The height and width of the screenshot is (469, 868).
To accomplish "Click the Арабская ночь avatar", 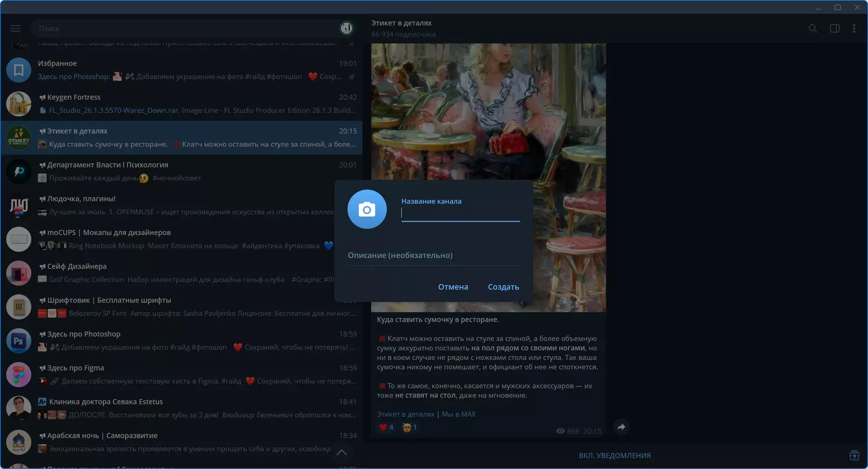I will click(x=18, y=442).
